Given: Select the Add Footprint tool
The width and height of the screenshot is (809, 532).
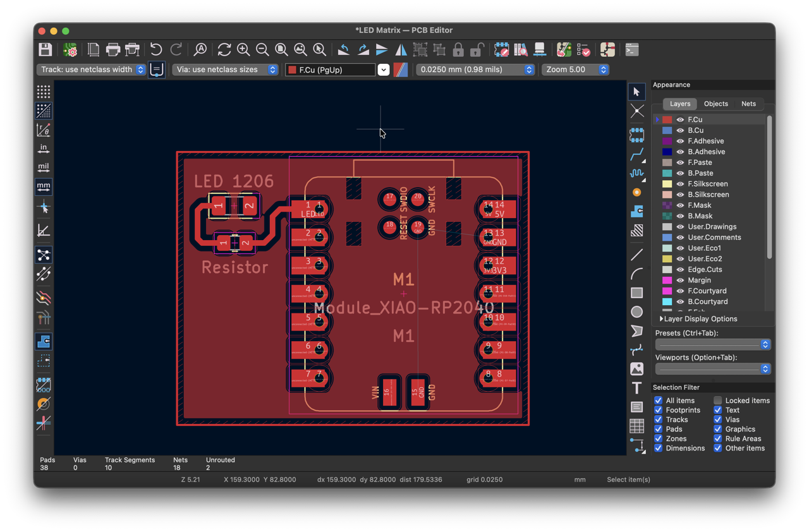Looking at the screenshot, I should point(636,135).
